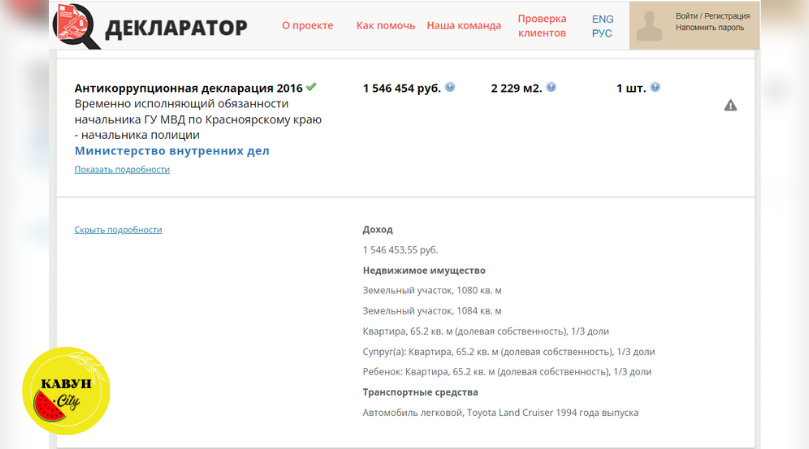Expand details via Показать подробности

pos(122,169)
